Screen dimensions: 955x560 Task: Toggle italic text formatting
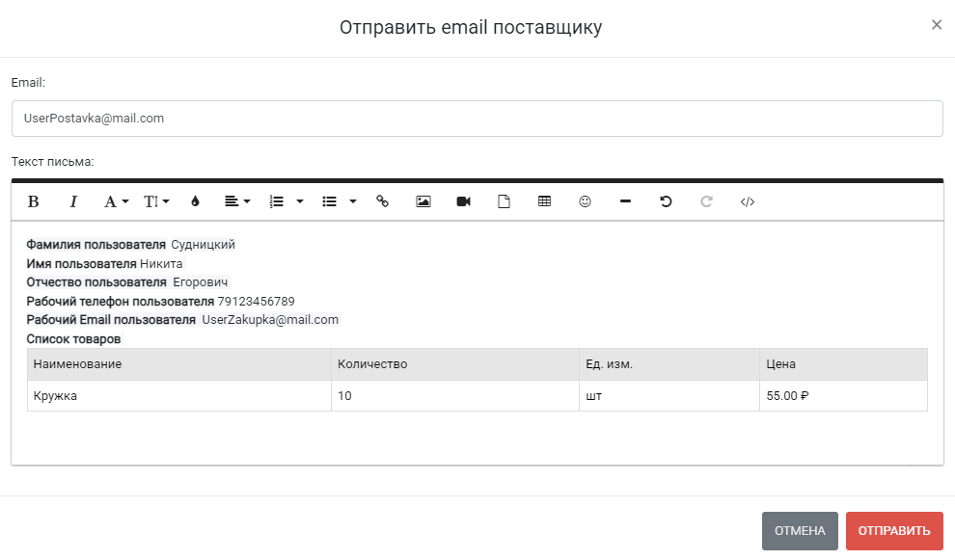(x=73, y=201)
